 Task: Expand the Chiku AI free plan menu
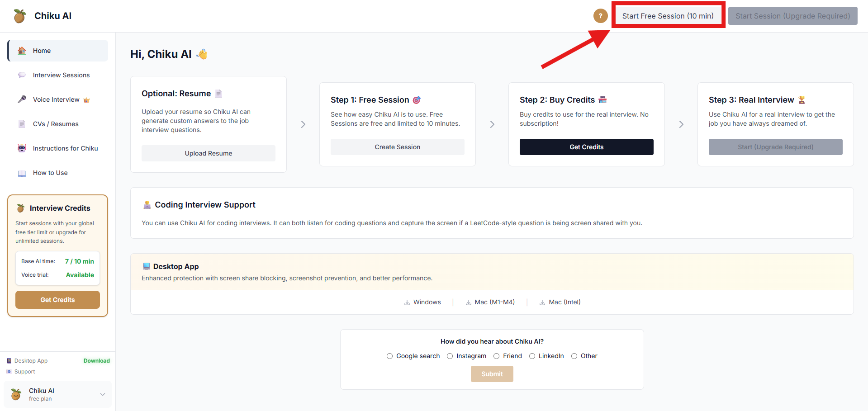click(102, 394)
